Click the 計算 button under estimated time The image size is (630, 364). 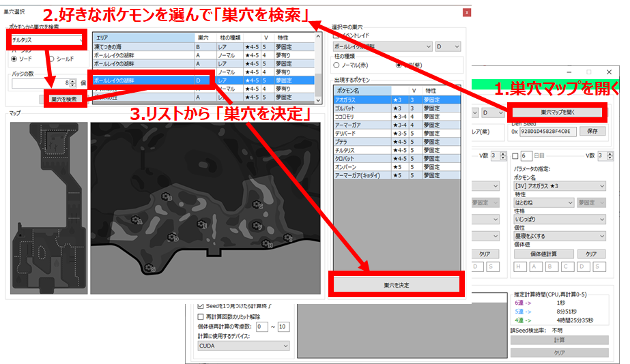(559, 340)
